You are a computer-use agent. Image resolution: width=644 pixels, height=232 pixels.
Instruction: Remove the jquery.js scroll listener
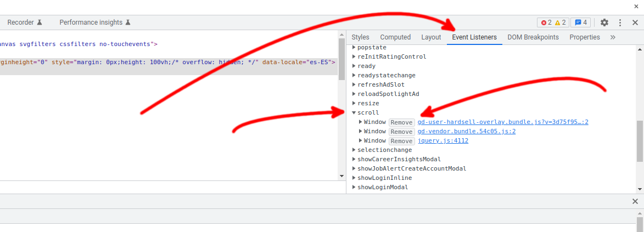click(401, 141)
